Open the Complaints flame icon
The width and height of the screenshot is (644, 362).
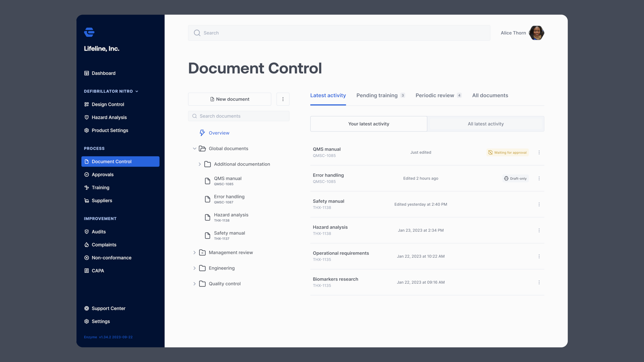[x=87, y=245]
